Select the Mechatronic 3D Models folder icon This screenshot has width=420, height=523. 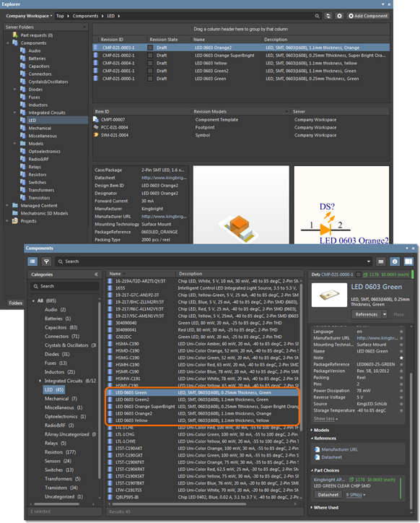tap(15, 213)
